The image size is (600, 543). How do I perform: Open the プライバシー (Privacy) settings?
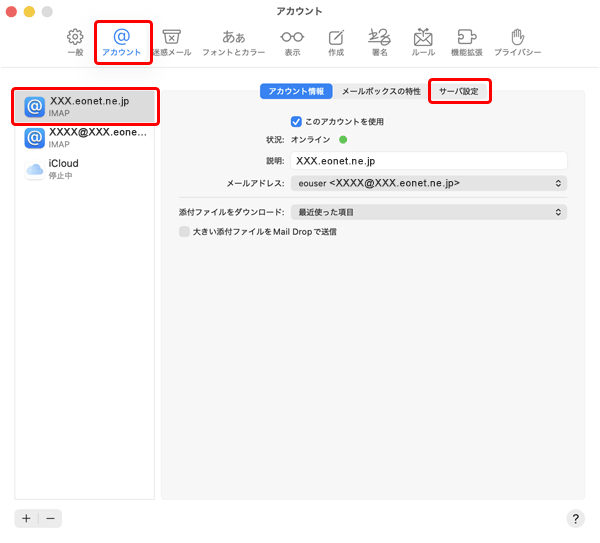click(x=517, y=41)
